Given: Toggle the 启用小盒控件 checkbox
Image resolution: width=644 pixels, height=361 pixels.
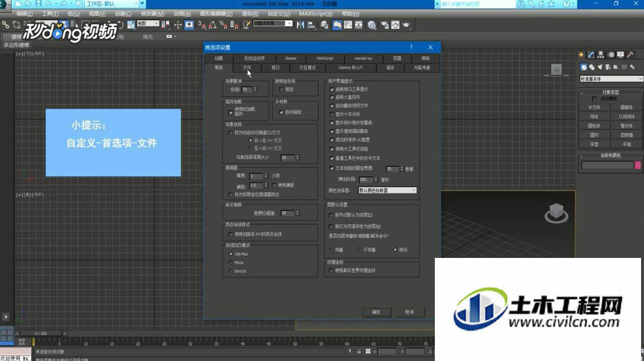Looking at the screenshot, I should (x=332, y=97).
